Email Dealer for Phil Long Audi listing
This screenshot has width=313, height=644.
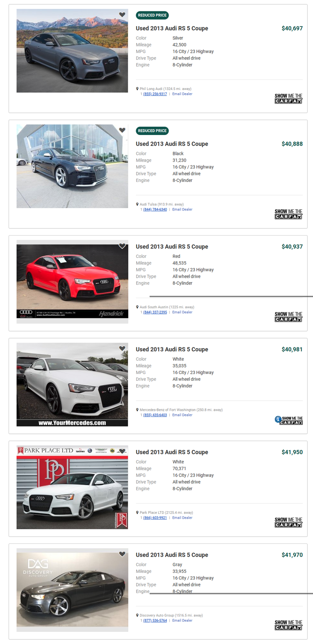182,94
